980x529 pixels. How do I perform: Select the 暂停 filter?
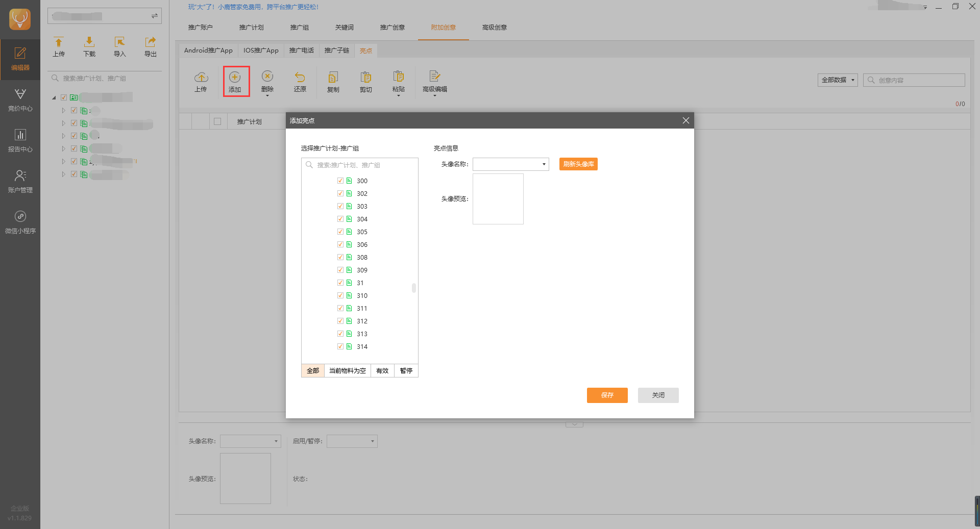406,371
